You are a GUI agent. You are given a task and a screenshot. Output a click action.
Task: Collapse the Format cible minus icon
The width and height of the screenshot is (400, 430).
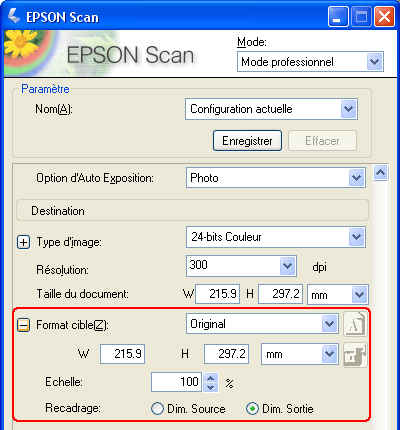tap(23, 325)
